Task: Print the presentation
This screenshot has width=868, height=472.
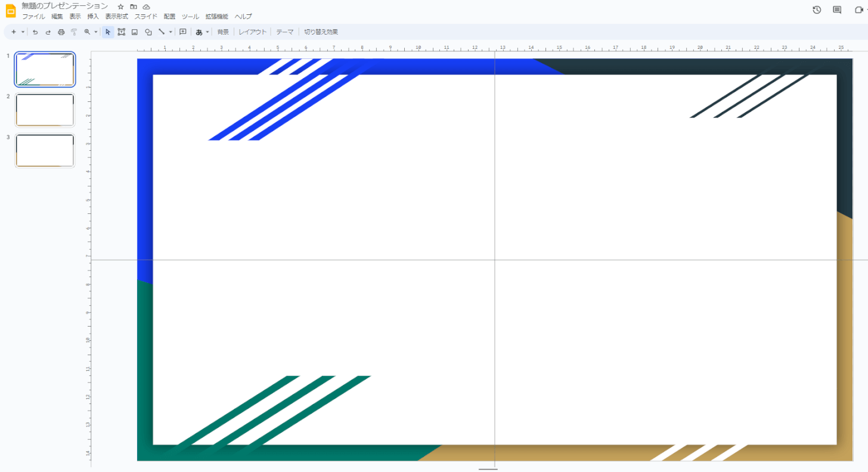Action: (61, 32)
